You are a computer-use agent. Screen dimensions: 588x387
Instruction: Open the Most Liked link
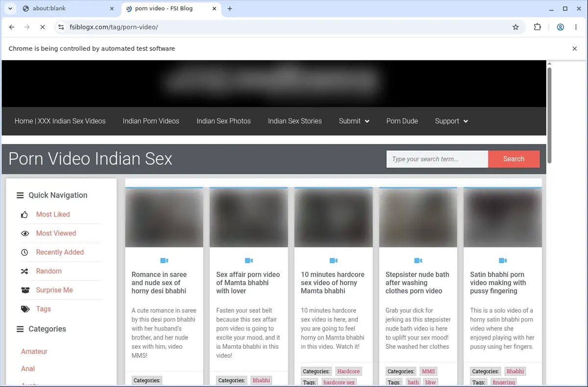point(53,215)
